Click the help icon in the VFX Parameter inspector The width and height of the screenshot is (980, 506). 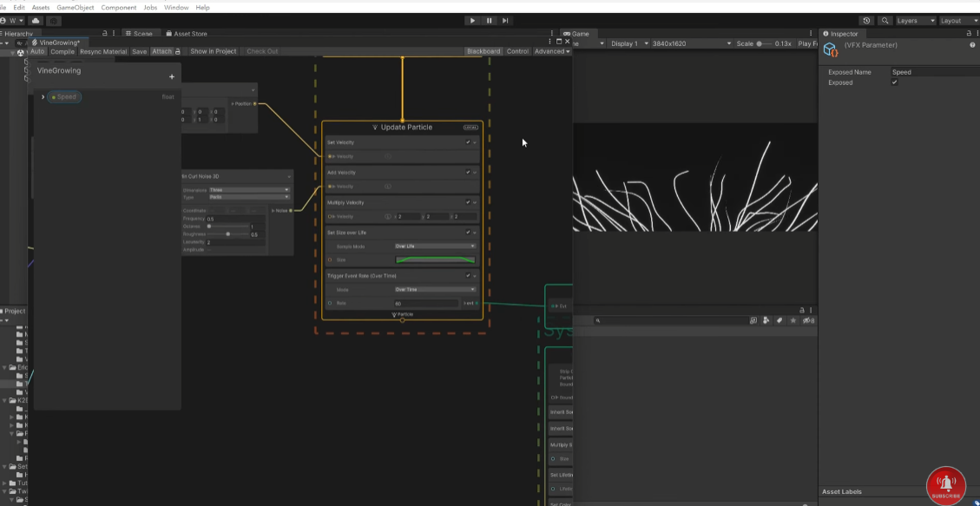click(972, 44)
